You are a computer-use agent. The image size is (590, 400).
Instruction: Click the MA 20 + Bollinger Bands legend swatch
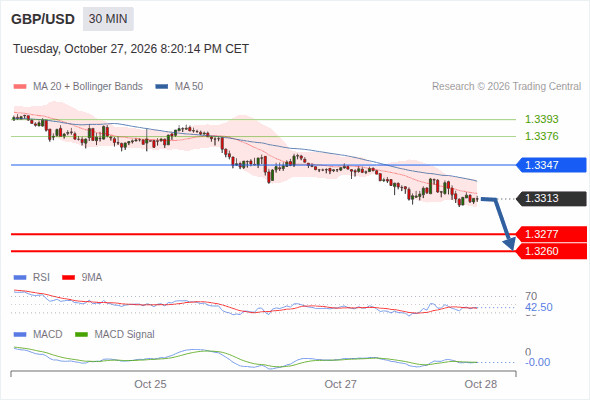pos(20,87)
